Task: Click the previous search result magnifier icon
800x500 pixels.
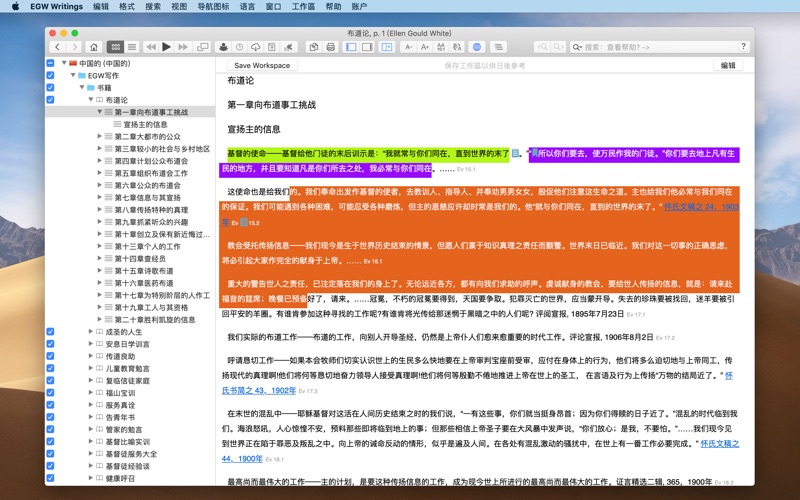Action: [542, 47]
